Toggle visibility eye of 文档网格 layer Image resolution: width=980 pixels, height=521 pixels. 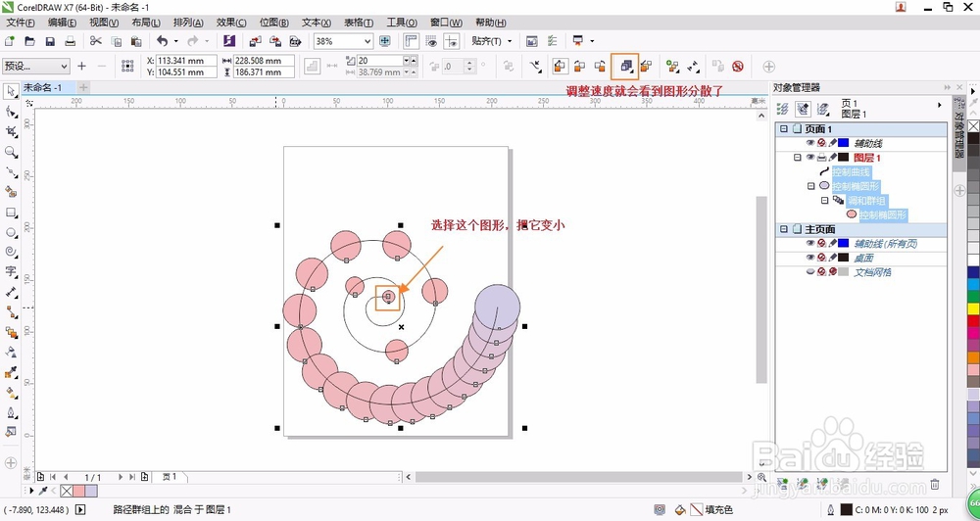[810, 271]
